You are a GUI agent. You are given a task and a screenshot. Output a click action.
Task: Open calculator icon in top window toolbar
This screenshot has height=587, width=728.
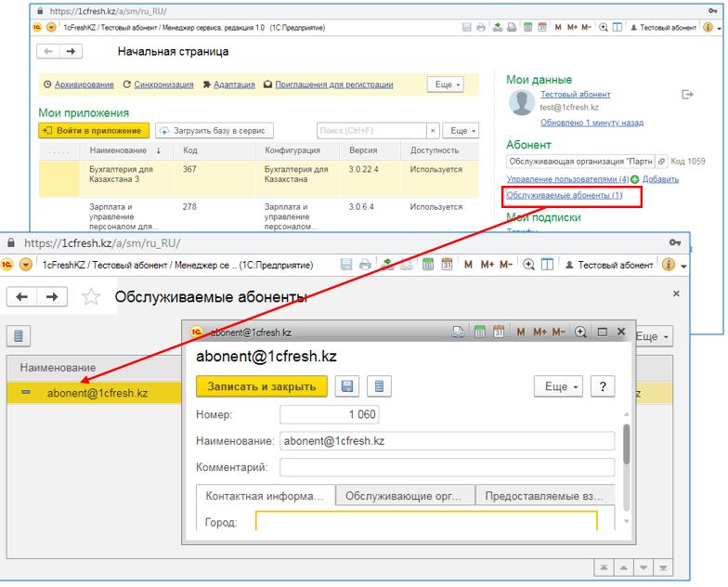pos(527,28)
